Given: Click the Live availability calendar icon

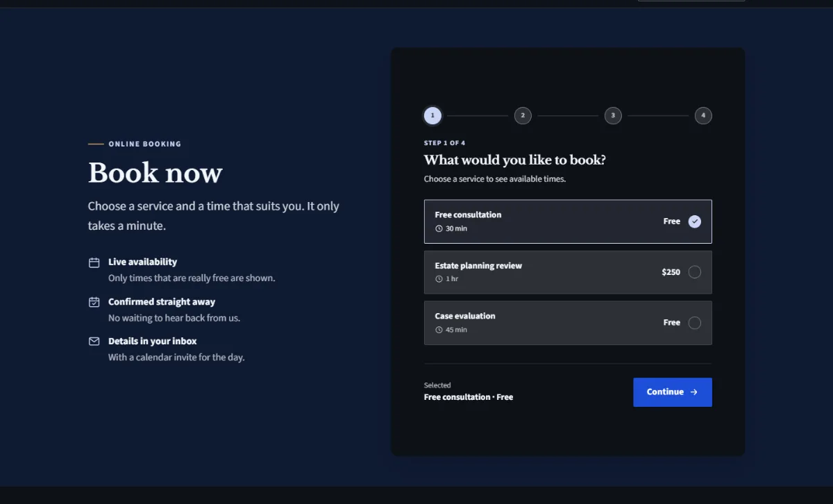Looking at the screenshot, I should (94, 262).
